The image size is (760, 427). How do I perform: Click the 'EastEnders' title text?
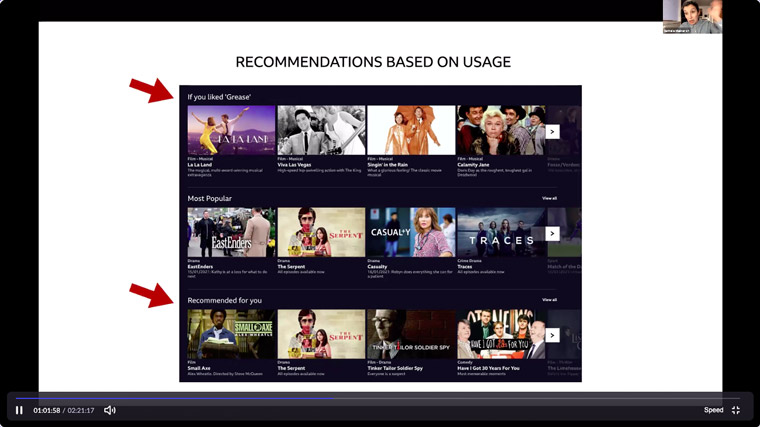coord(200,267)
